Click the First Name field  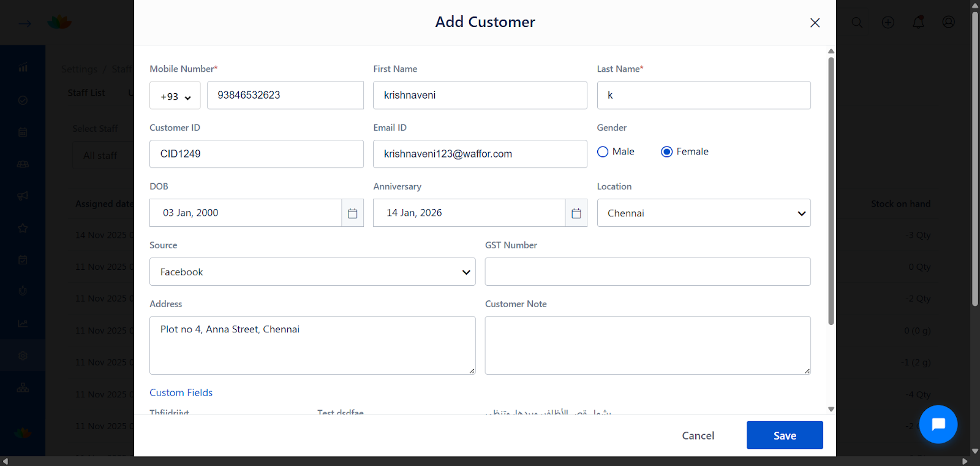[480, 96]
